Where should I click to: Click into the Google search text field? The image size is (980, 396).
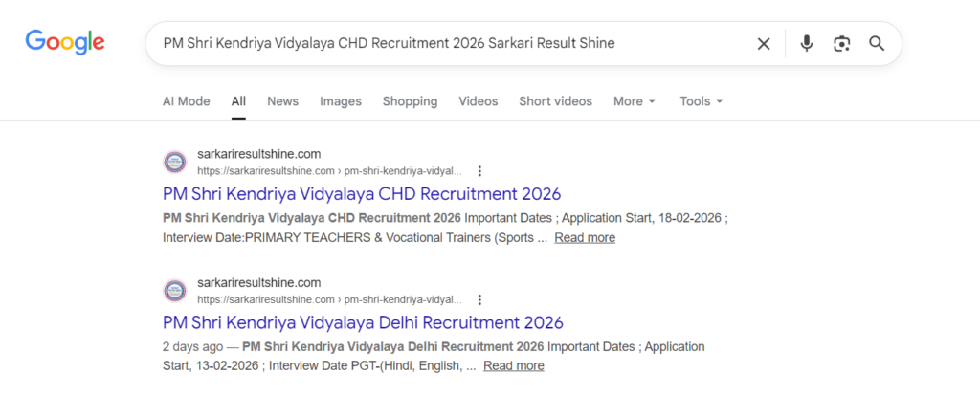click(440, 43)
